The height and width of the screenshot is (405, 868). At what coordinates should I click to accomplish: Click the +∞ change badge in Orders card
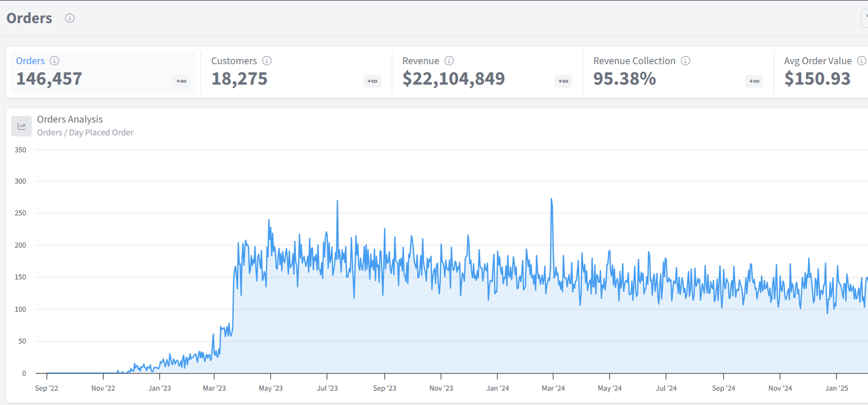[181, 81]
